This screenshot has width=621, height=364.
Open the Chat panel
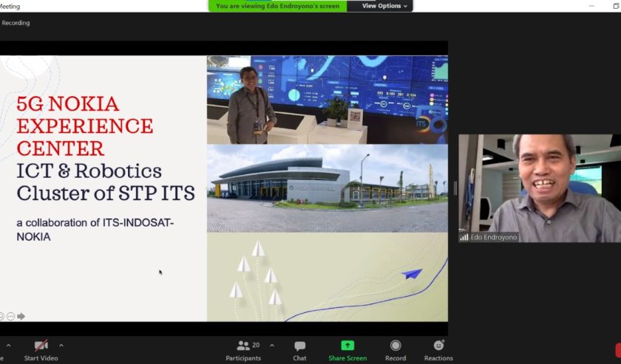pyautogui.click(x=300, y=350)
